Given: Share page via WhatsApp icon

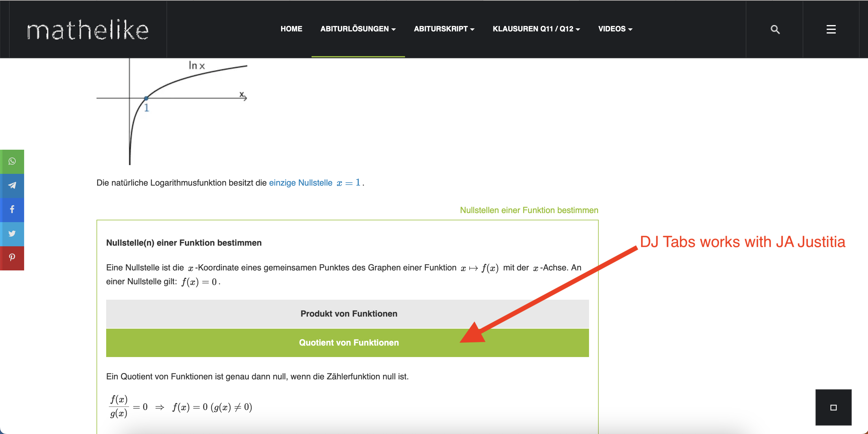Looking at the screenshot, I should pos(12,161).
